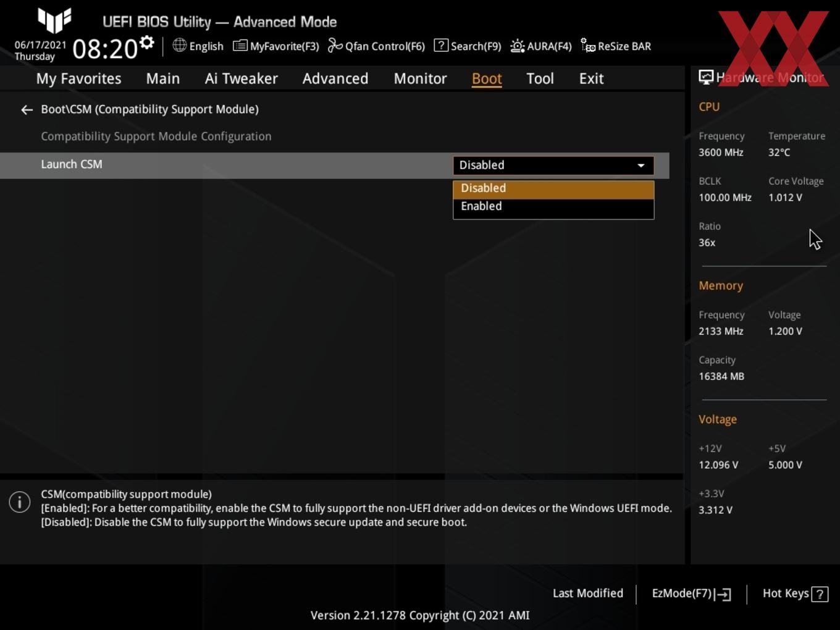Image resolution: width=840 pixels, height=630 pixels.
Task: Open the Hot Keys help
Action: pyautogui.click(x=795, y=594)
